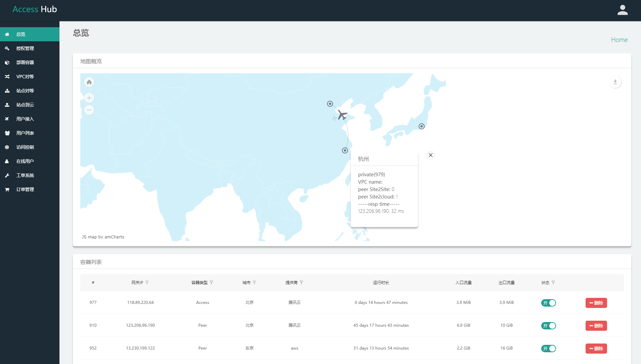Click the upload icon for 站点到云
Screen dimensions: 641x364
7,105
